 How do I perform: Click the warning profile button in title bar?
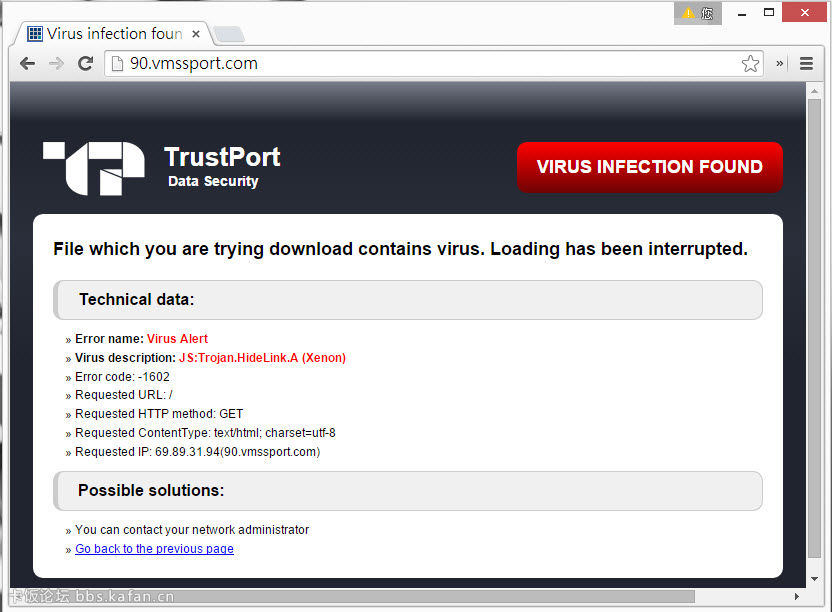pos(698,13)
